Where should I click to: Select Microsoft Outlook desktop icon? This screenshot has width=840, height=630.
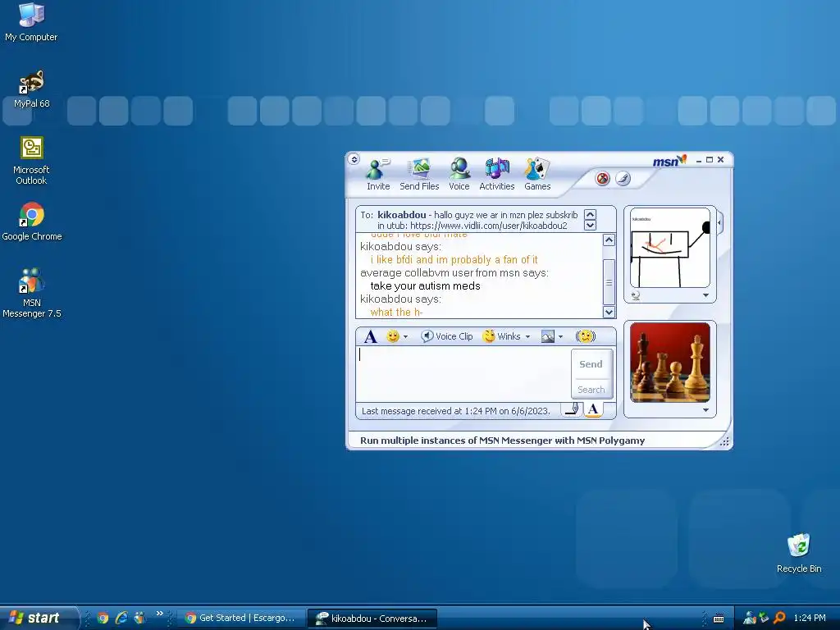[x=31, y=161]
